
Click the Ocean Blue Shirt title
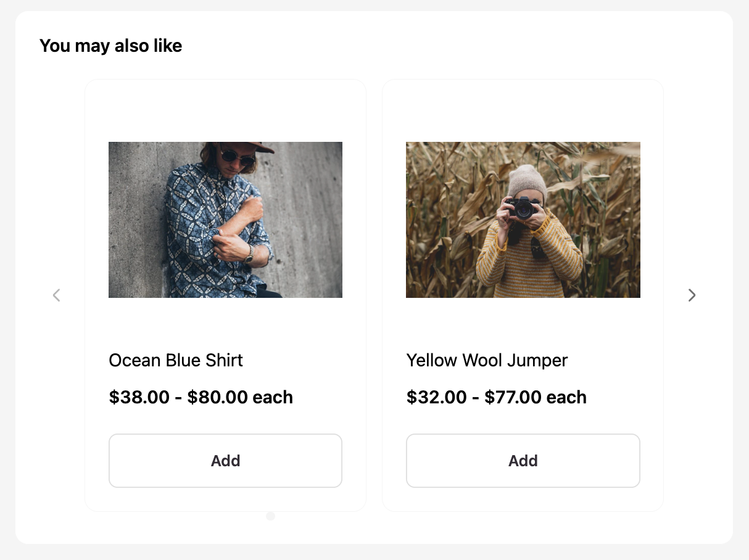pos(176,360)
